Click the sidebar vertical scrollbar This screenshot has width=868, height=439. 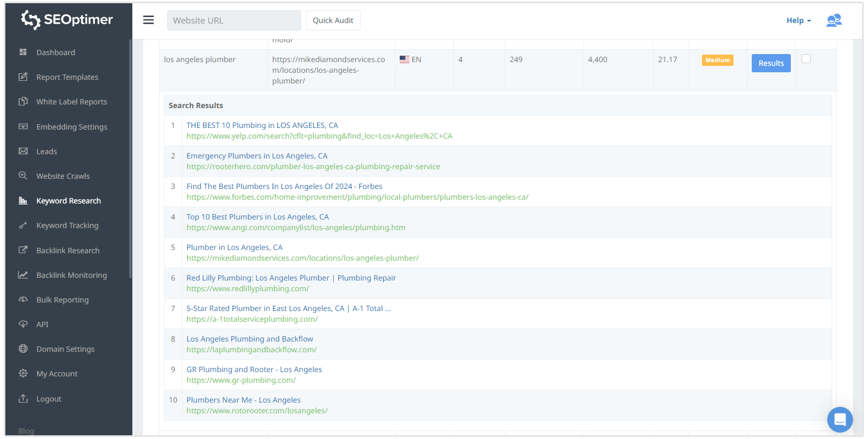point(130,161)
